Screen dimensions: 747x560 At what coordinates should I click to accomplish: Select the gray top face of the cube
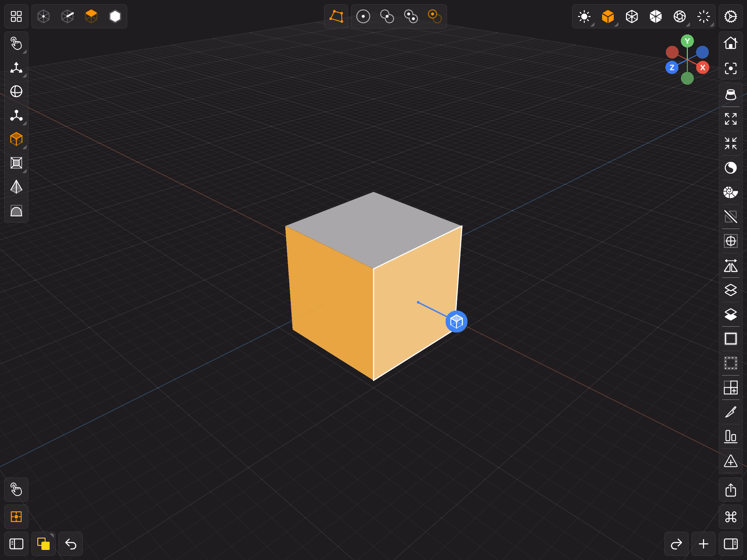pos(373,229)
